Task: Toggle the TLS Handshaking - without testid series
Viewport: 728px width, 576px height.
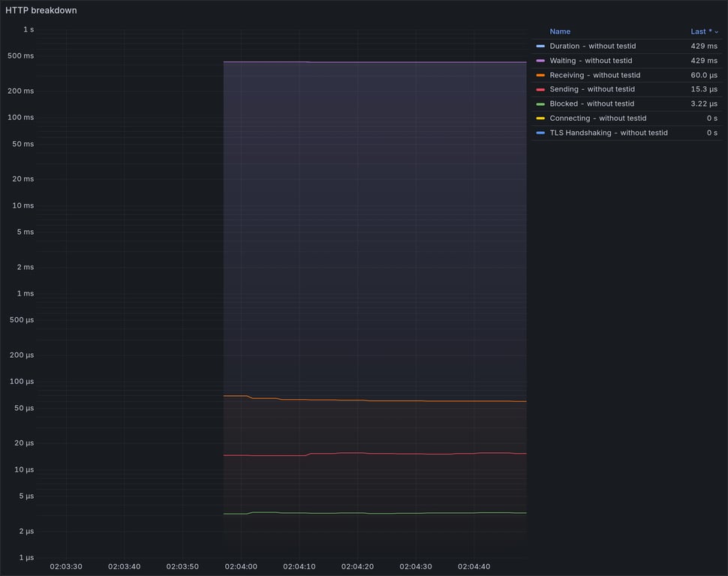Action: click(x=609, y=133)
